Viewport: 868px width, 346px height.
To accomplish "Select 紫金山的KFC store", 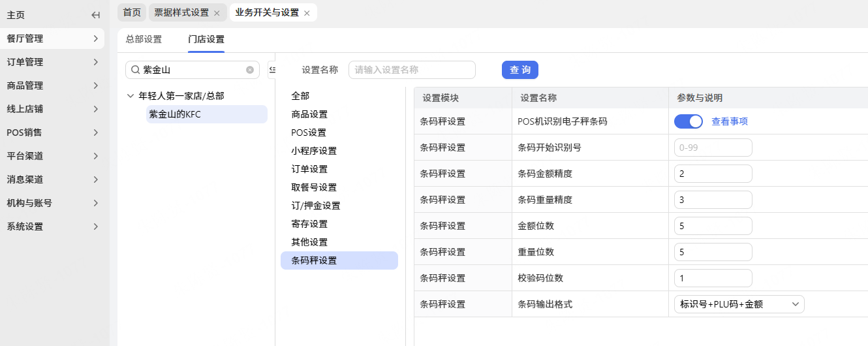I will 175,114.
